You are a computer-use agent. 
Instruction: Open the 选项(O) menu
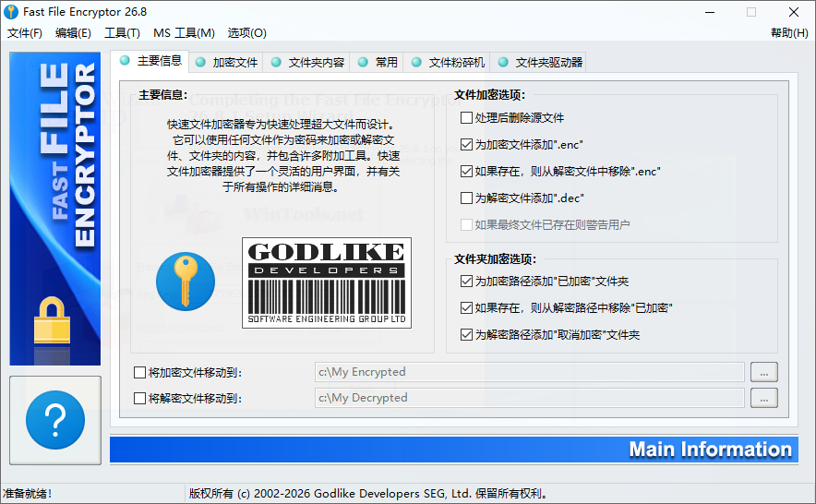[x=247, y=33]
